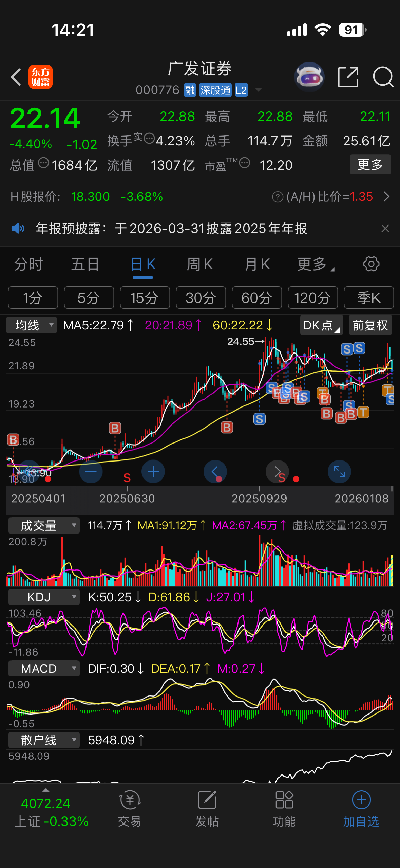This screenshot has width=400, height=868.
Task: Open the KDJ indicator dropdown
Action: coord(44,597)
